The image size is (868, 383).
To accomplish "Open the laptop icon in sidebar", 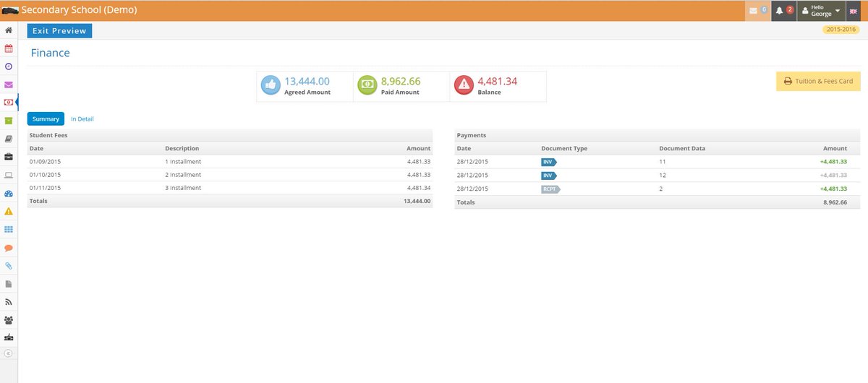I will (9, 175).
